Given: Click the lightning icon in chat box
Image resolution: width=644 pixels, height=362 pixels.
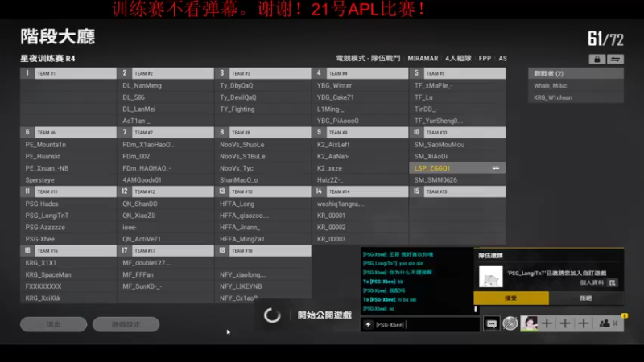Looking at the screenshot, I should 369,325.
